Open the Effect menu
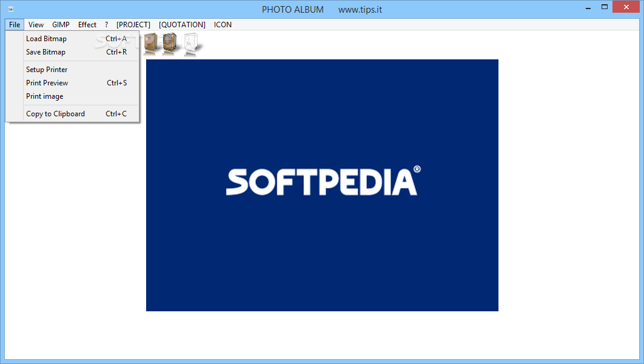The width and height of the screenshot is (644, 364). pyautogui.click(x=87, y=25)
